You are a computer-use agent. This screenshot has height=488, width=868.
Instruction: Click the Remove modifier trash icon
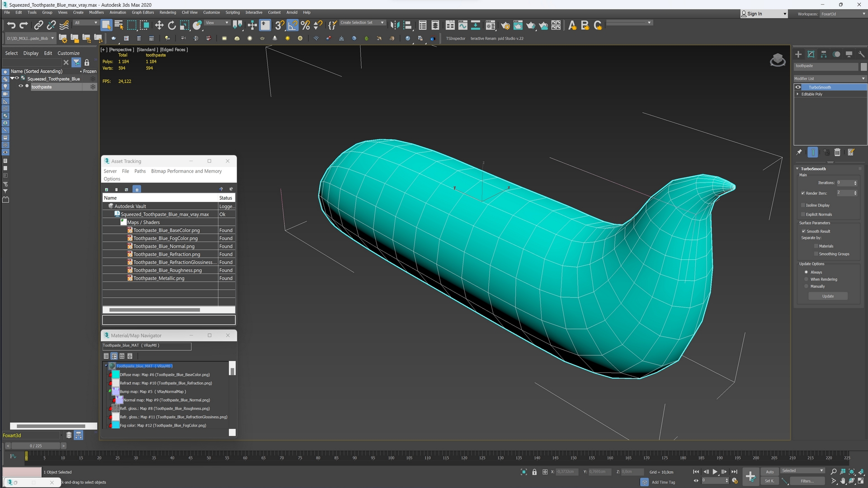837,152
